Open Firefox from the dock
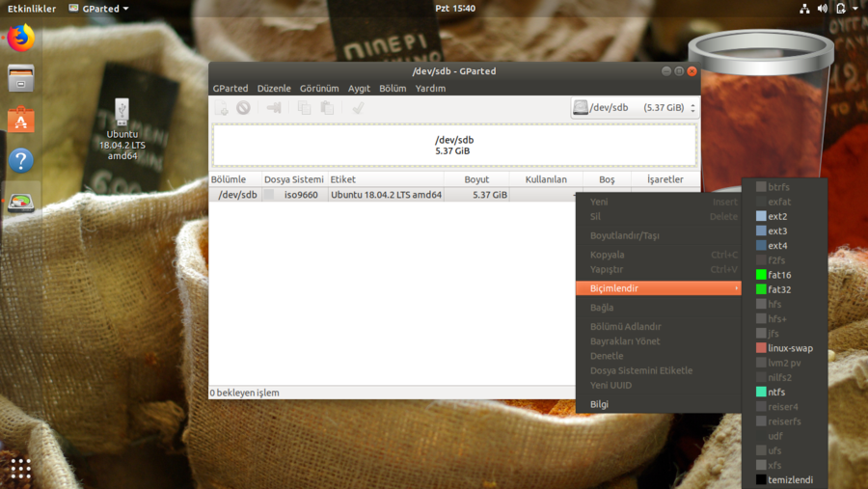 [x=21, y=39]
